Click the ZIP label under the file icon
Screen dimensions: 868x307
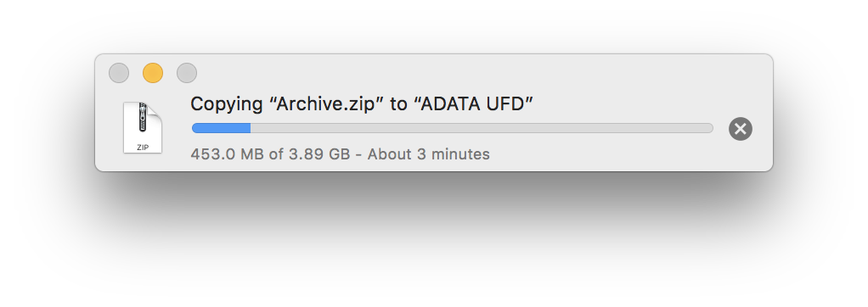pyautogui.click(x=143, y=148)
